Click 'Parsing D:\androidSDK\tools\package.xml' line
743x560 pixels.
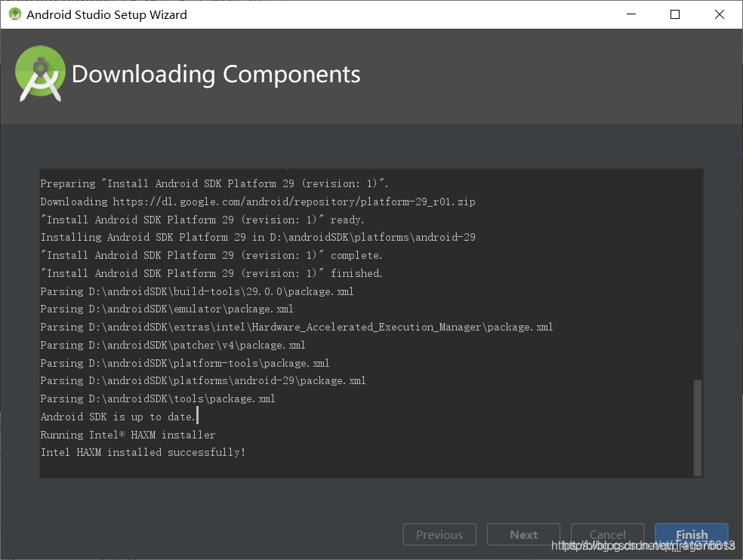coord(158,399)
